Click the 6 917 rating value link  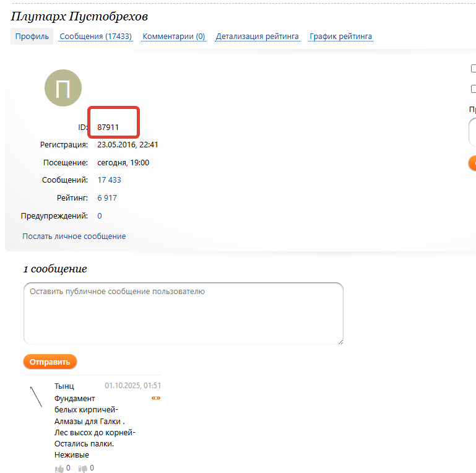[107, 198]
